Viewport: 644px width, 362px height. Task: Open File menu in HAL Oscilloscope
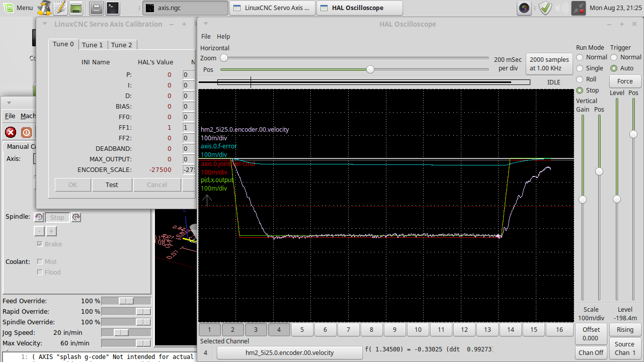click(x=206, y=36)
